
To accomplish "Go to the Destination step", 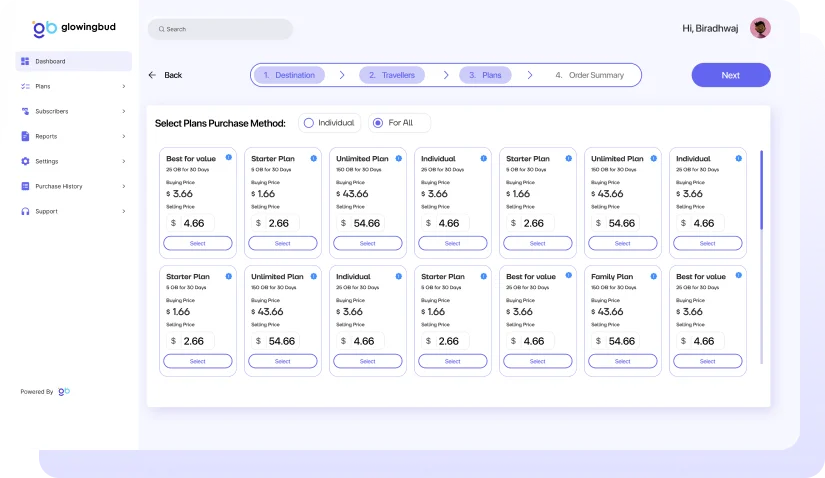I will point(289,75).
